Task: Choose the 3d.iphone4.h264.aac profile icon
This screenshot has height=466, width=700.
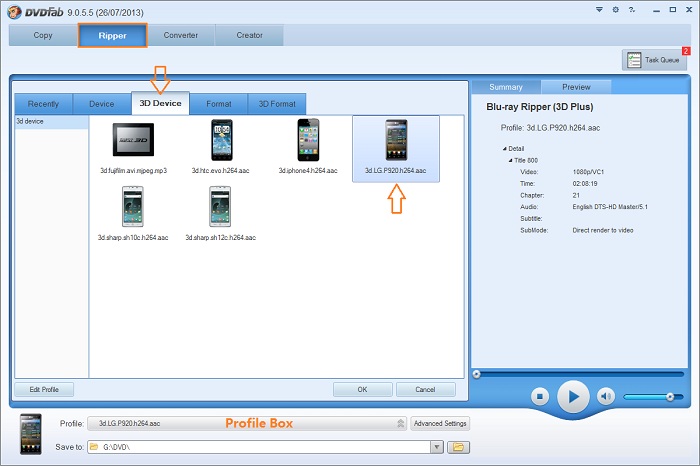Action: (308, 140)
